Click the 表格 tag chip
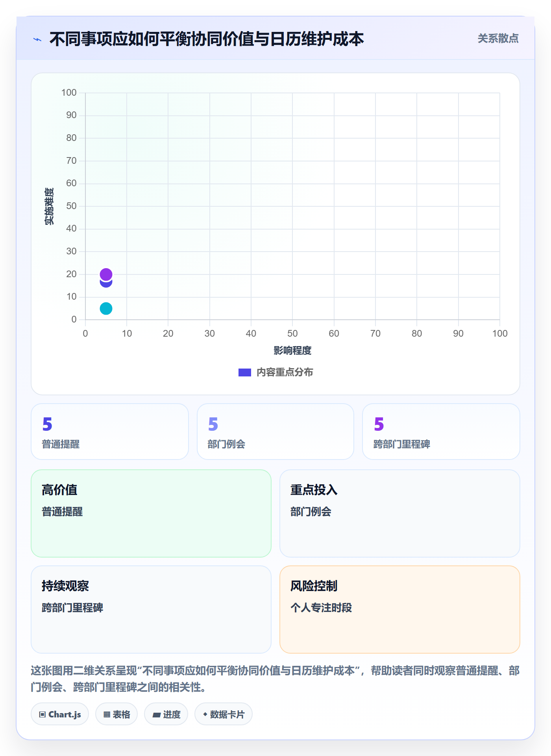Image resolution: width=551 pixels, height=756 pixels. pyautogui.click(x=116, y=714)
